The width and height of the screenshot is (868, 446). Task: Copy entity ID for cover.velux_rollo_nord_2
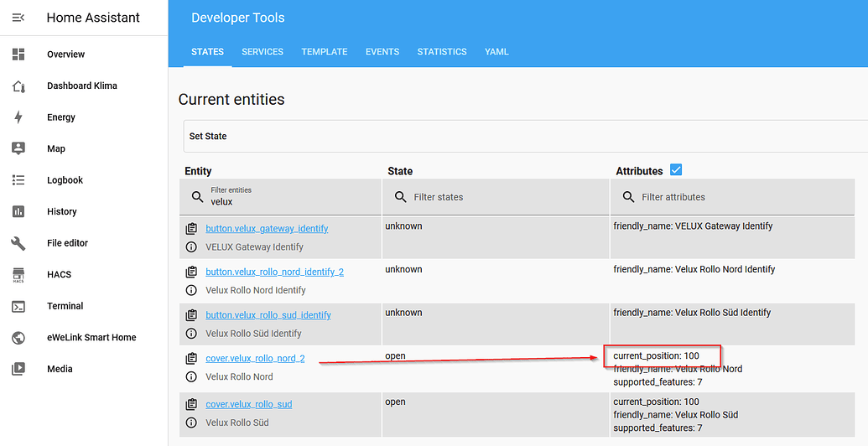(x=191, y=359)
